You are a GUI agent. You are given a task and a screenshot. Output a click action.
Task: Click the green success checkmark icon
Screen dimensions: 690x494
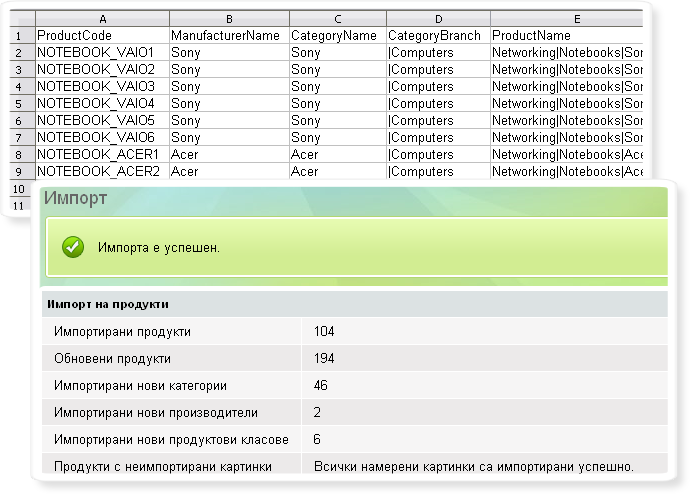(x=72, y=247)
